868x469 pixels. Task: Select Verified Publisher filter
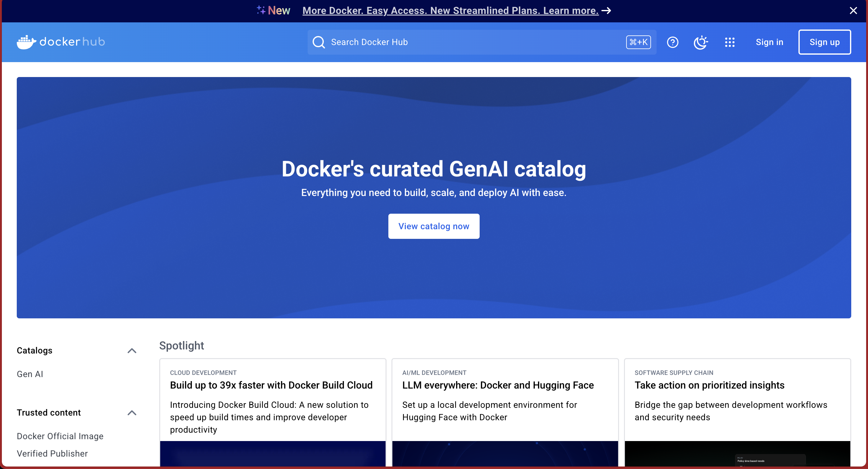52,453
